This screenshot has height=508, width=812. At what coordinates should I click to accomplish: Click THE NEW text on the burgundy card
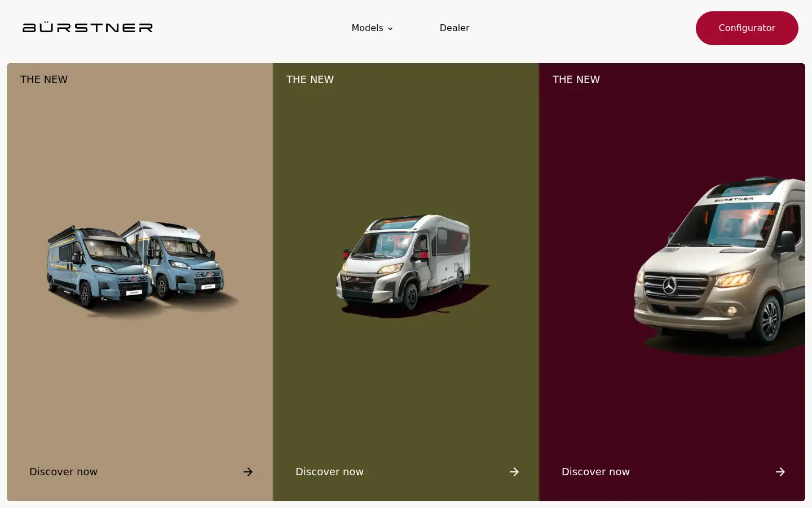tap(576, 80)
